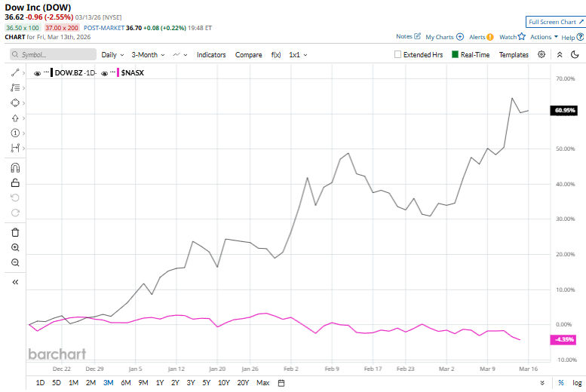Redo the chart action

tap(15, 213)
